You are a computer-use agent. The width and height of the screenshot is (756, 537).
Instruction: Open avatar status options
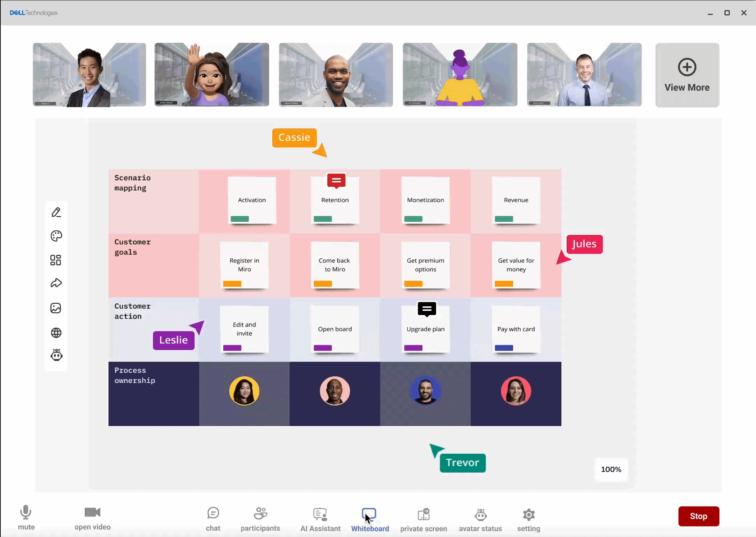(x=481, y=519)
